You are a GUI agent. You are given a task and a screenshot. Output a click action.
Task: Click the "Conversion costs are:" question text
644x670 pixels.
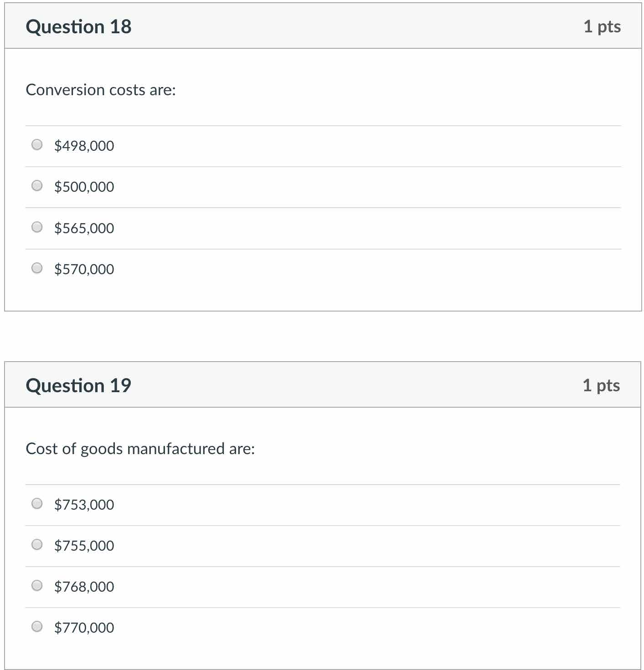(101, 90)
